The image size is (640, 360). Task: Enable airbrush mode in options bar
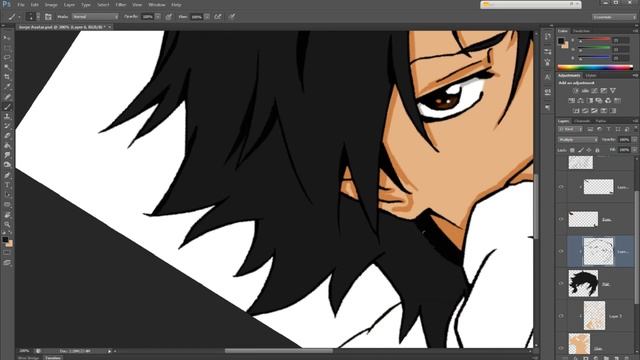(218, 17)
